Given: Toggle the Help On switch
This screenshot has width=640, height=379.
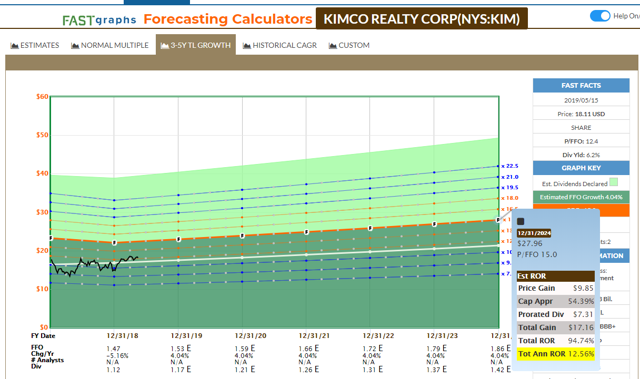Looking at the screenshot, I should 600,16.
